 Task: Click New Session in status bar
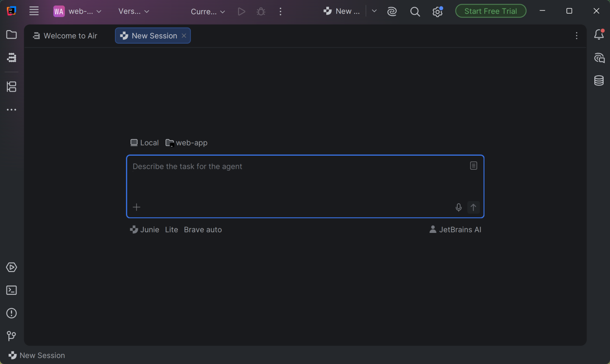(36, 356)
